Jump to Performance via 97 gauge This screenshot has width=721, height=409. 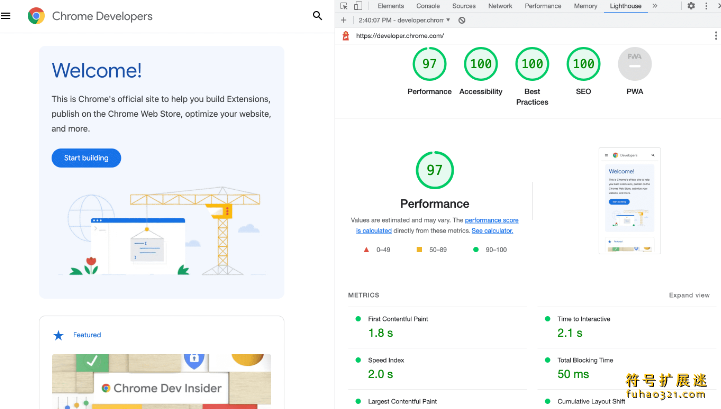(x=429, y=64)
